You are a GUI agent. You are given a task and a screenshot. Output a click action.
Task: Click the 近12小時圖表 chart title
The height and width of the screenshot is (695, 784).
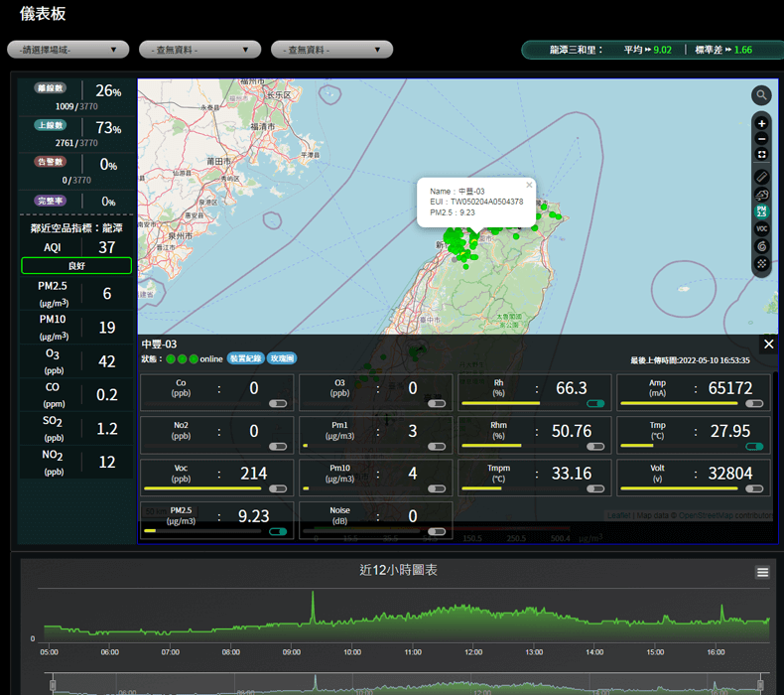click(x=399, y=570)
